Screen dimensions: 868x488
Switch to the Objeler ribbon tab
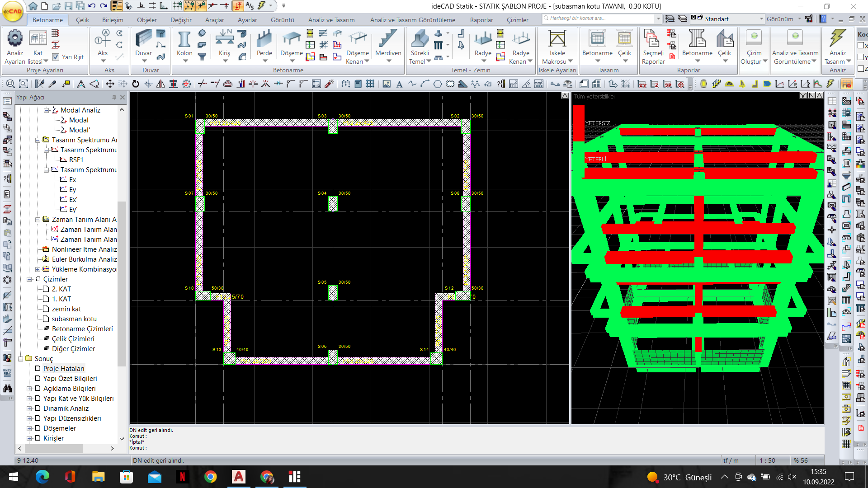pos(147,20)
